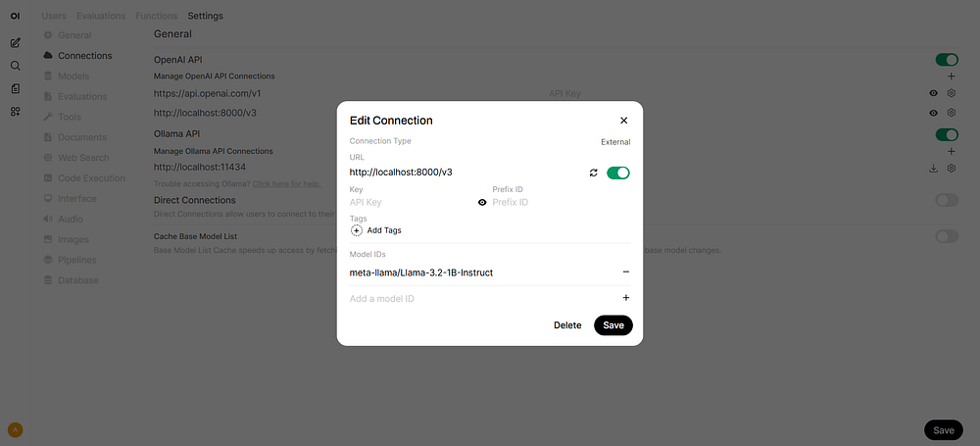Viewport: 980px width, 446px height.
Task: Click the Add a model ID field
Action: coord(482,298)
